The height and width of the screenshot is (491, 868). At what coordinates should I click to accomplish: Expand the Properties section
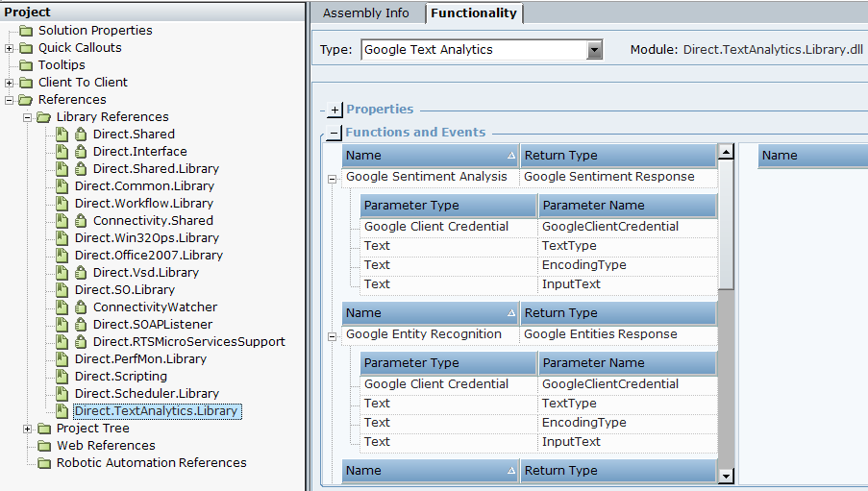click(335, 110)
